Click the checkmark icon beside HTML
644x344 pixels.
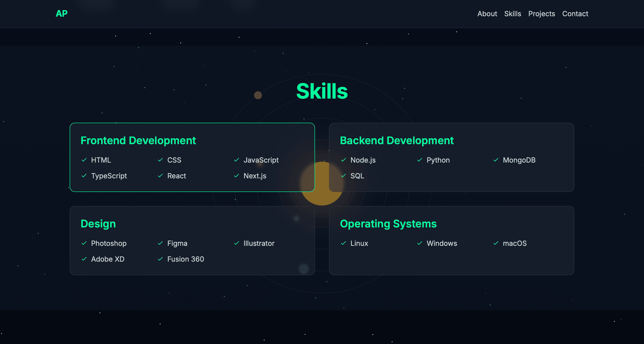click(x=84, y=160)
